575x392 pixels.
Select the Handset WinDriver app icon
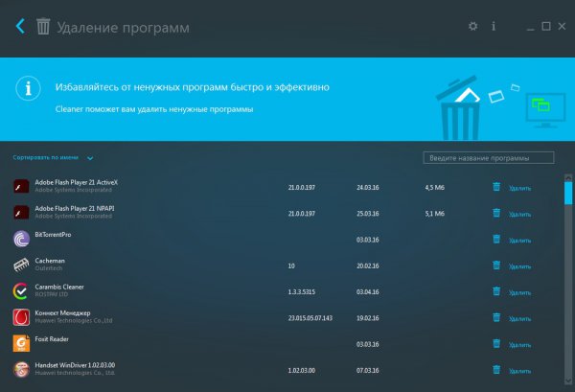coord(21,369)
